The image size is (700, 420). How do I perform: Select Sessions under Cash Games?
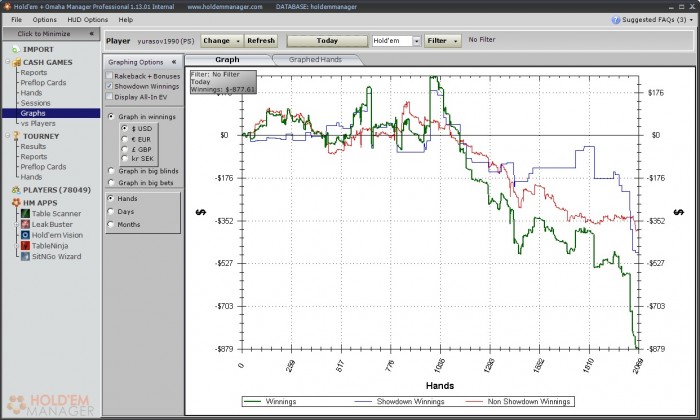35,103
